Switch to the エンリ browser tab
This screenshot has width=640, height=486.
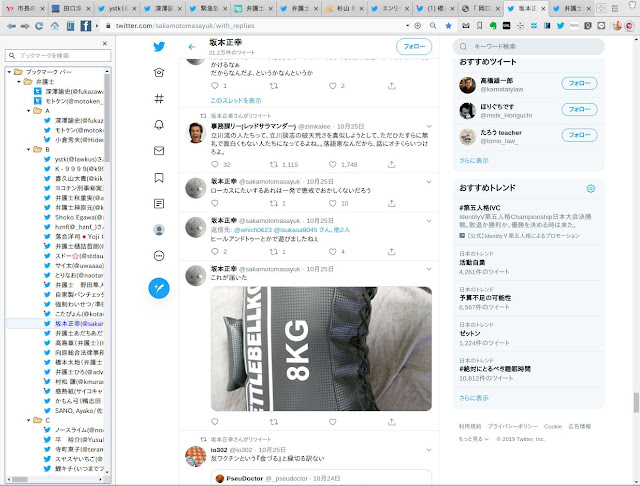pyautogui.click(x=391, y=8)
